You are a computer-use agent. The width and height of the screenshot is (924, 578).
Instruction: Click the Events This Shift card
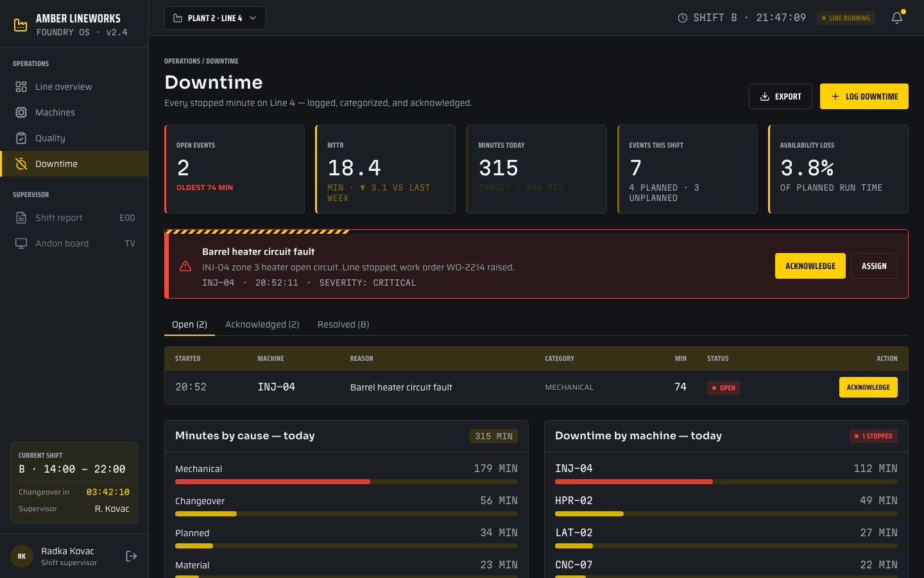[x=687, y=169]
